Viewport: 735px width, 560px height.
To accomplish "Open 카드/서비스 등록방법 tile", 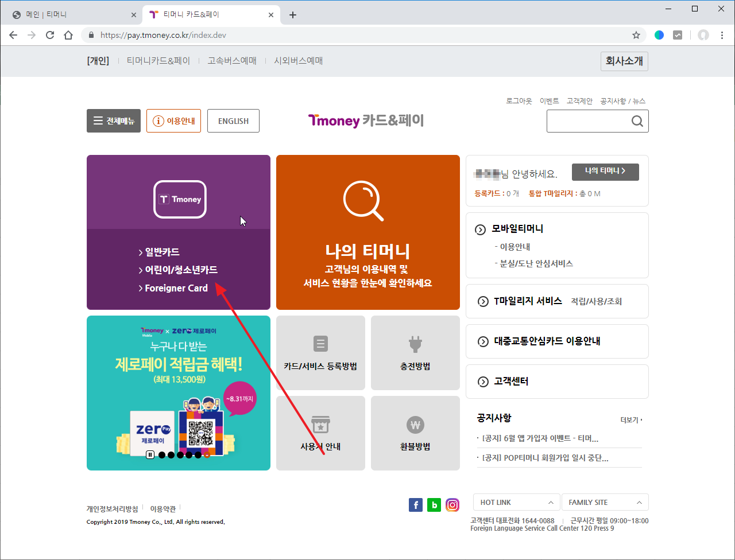I will pyautogui.click(x=320, y=353).
